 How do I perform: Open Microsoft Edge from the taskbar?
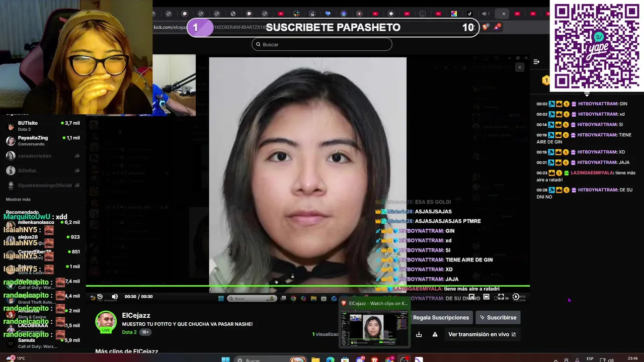[x=330, y=360]
